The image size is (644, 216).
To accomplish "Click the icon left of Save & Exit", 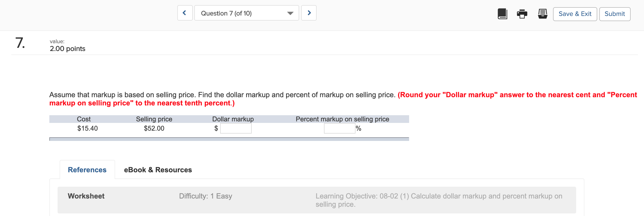I will pos(542,14).
